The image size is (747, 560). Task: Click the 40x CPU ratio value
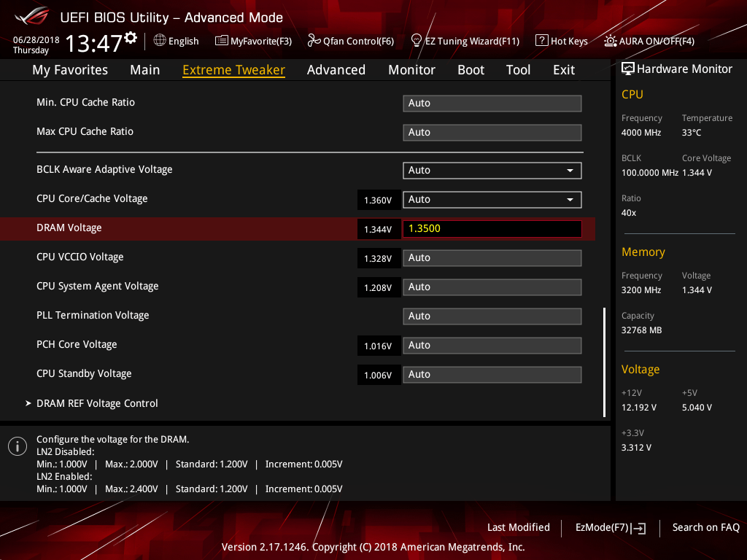[629, 213]
